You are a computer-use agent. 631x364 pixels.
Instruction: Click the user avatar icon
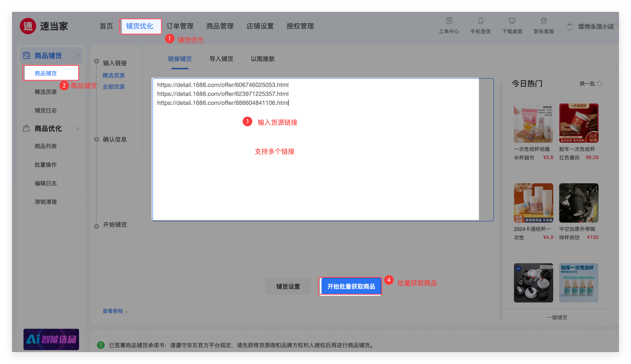[x=569, y=26]
